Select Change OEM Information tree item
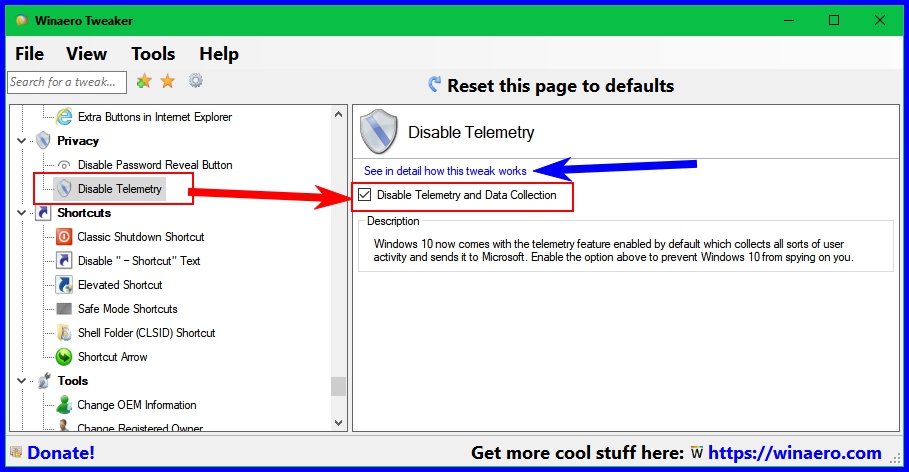The height and width of the screenshot is (472, 909). click(x=137, y=405)
